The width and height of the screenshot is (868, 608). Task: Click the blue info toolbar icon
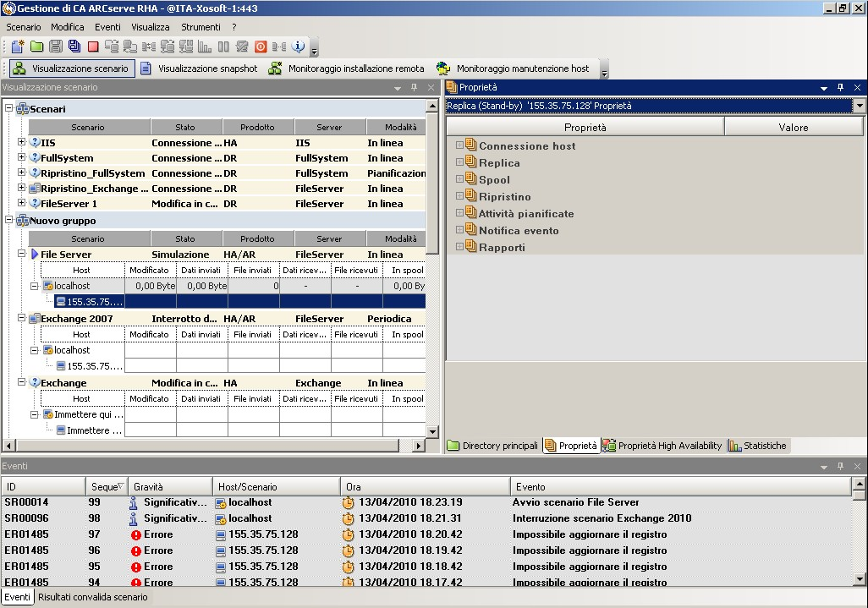pos(299,47)
